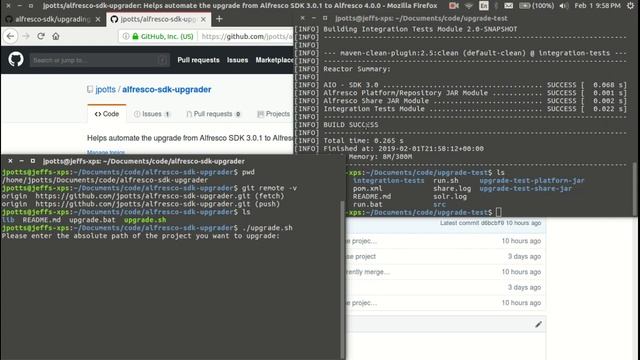
Task: Click the absolute path prompt line in terminal
Action: pos(140,236)
